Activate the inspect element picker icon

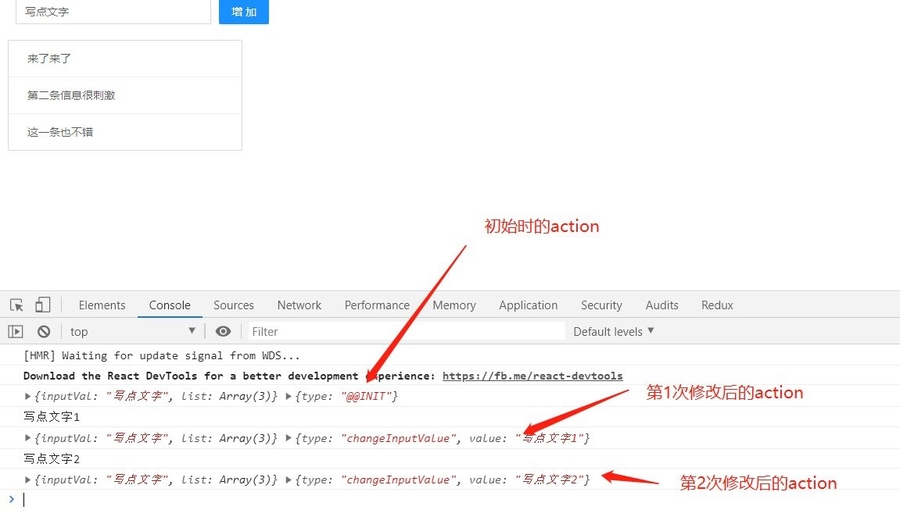point(17,305)
